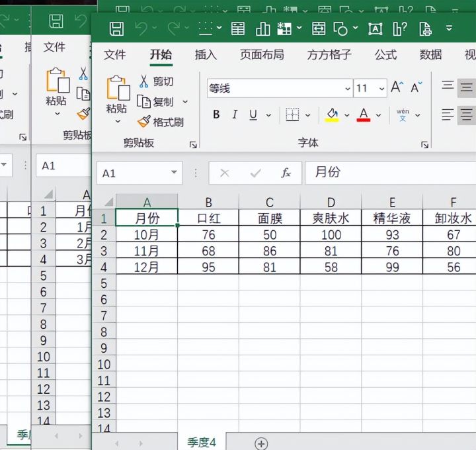Click the Copy (复制) button
The height and width of the screenshot is (450, 476).
tap(155, 101)
